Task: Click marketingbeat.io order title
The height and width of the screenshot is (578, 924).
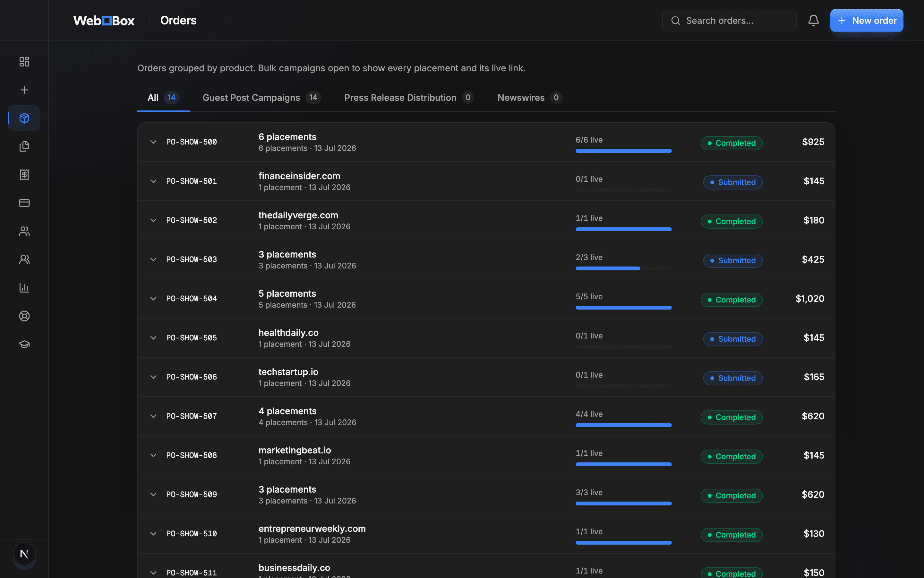Action: [x=295, y=450]
